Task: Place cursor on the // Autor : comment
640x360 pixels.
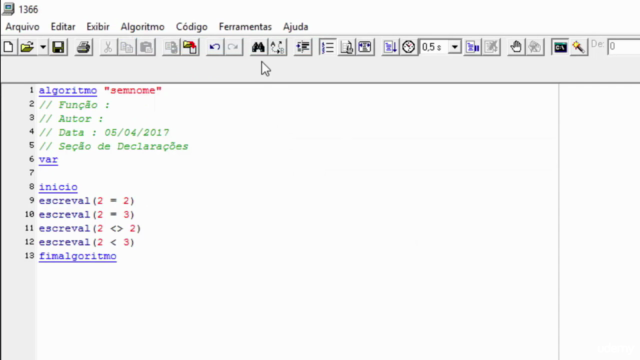Action: (x=71, y=119)
